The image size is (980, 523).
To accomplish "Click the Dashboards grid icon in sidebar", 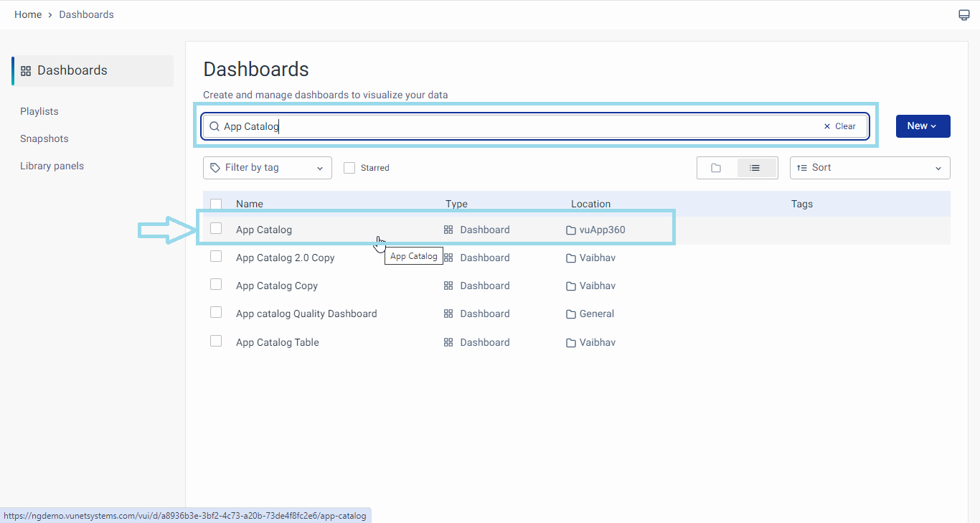I will tap(26, 71).
